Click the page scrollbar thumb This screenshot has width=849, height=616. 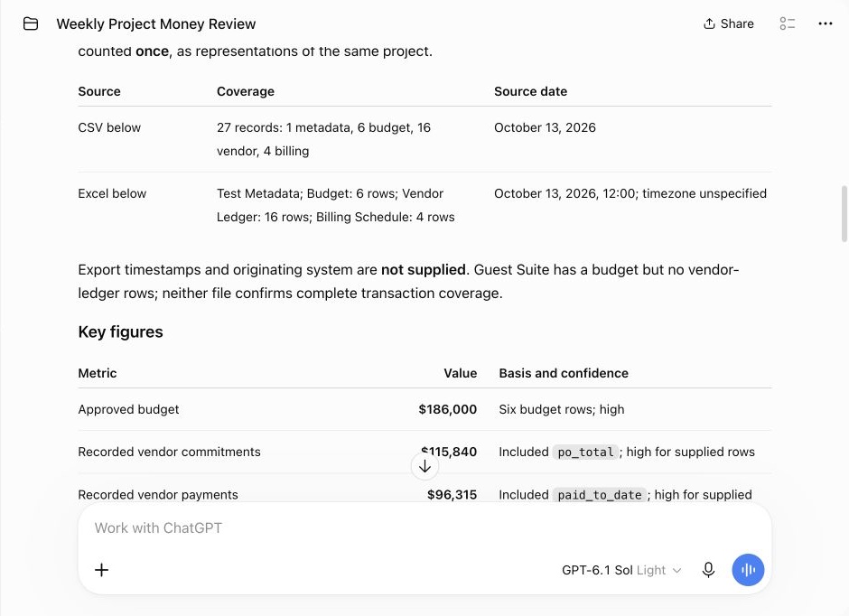pyautogui.click(x=844, y=214)
